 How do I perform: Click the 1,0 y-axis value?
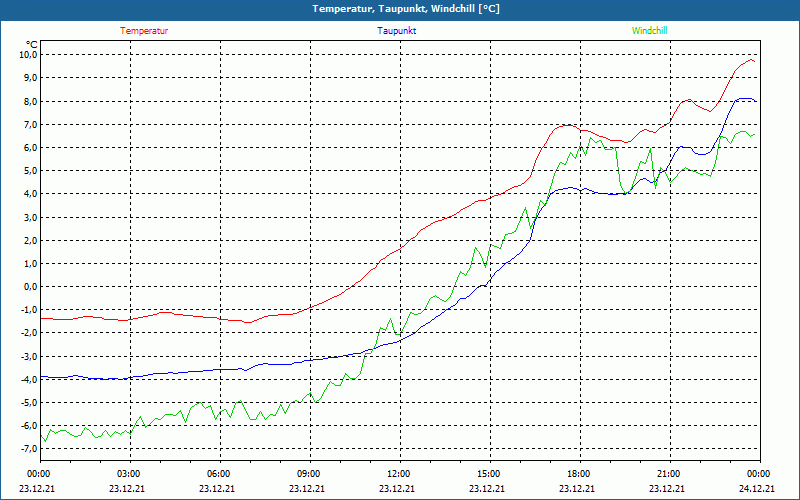30,263
